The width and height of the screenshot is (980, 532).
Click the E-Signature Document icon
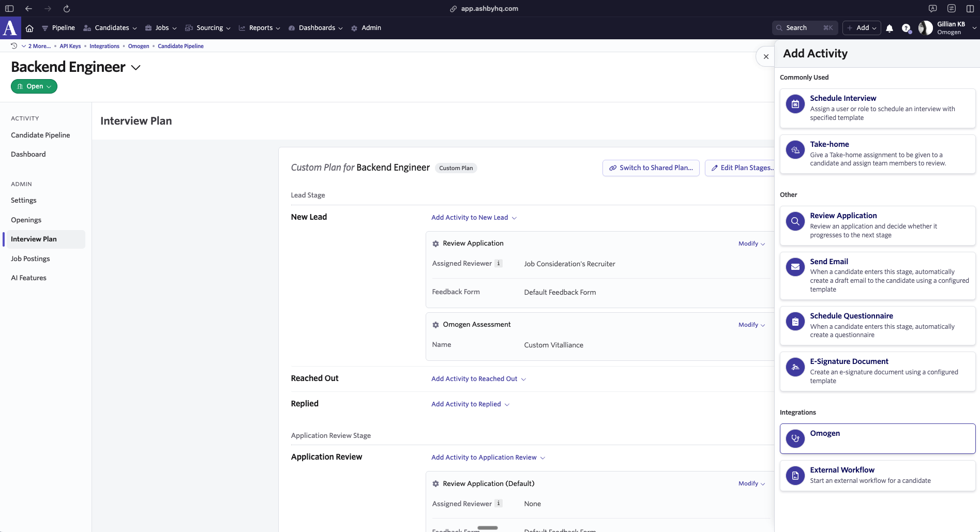tap(795, 367)
